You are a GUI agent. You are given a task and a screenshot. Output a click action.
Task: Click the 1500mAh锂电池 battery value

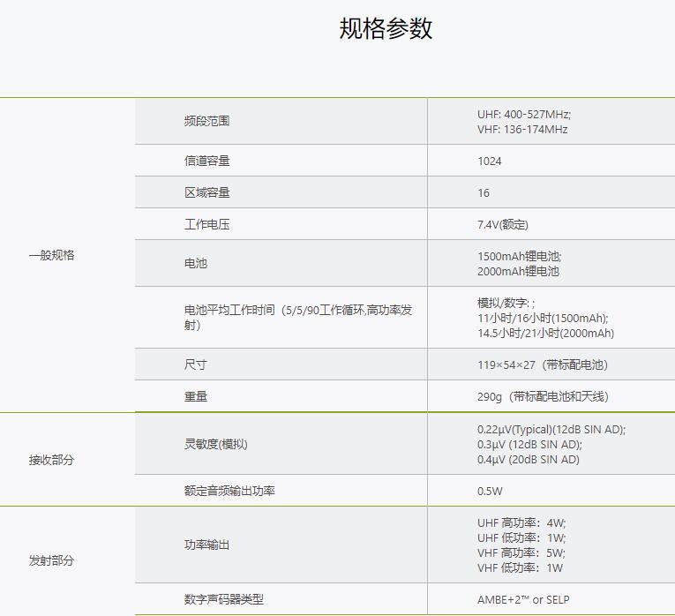(519, 256)
